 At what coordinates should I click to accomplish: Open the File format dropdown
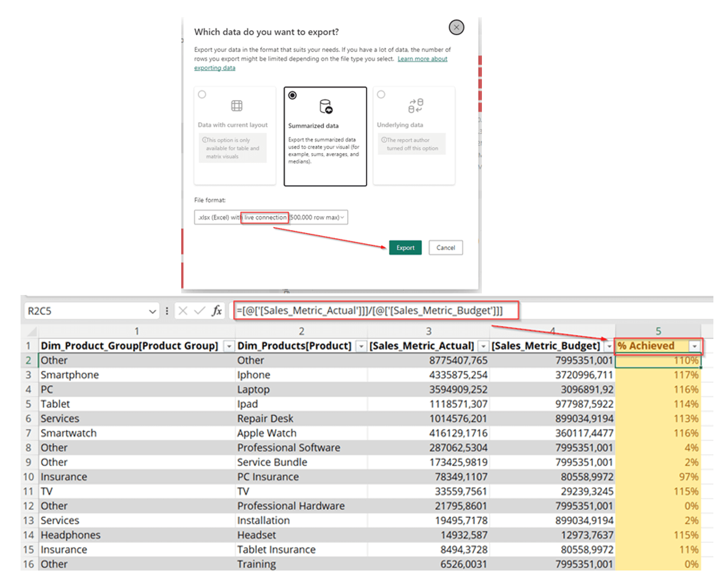[271, 218]
